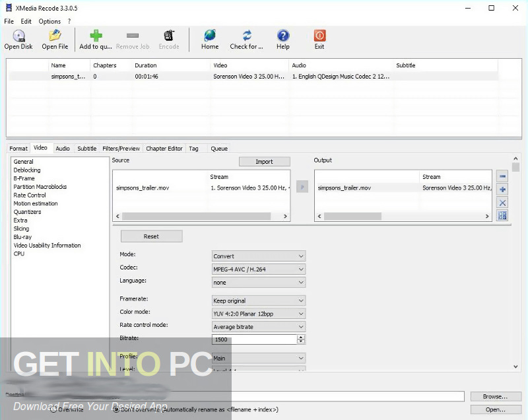
Task: Open the Edit menu
Action: [26, 21]
